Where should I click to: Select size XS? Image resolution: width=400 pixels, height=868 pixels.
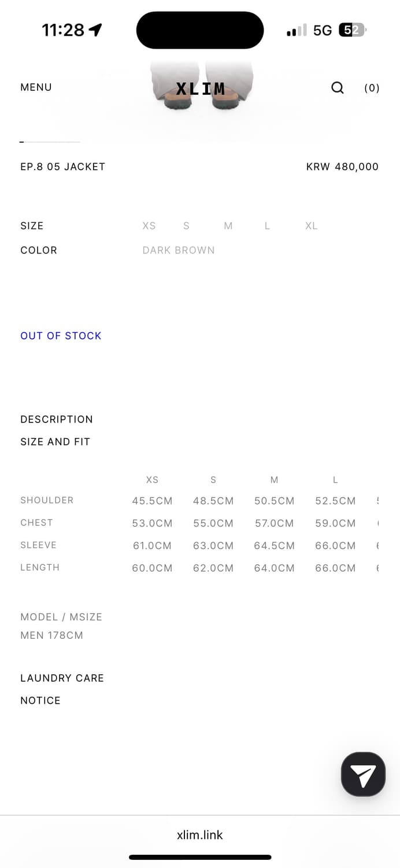[x=149, y=226]
